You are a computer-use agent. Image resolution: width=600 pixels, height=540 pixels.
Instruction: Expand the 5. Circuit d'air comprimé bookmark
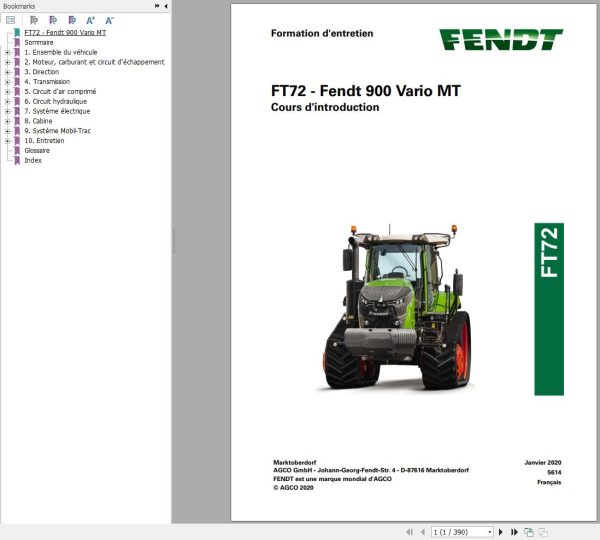click(x=7, y=92)
